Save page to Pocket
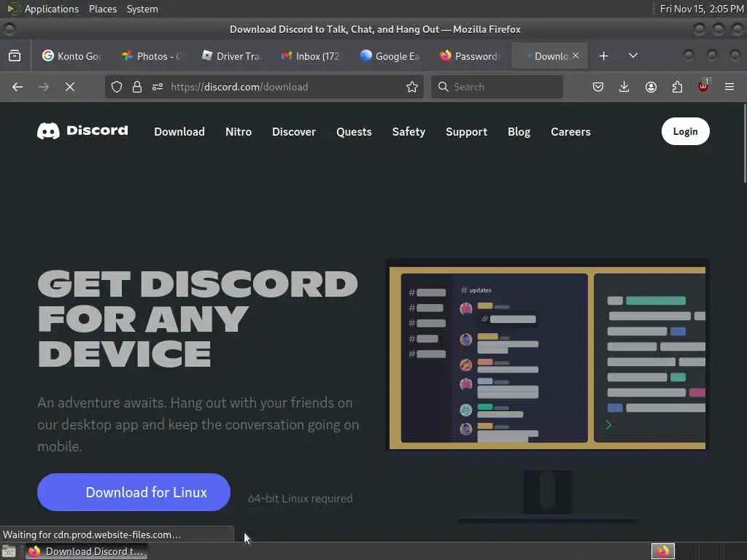Image resolution: width=747 pixels, height=560 pixels. pyautogui.click(x=598, y=87)
